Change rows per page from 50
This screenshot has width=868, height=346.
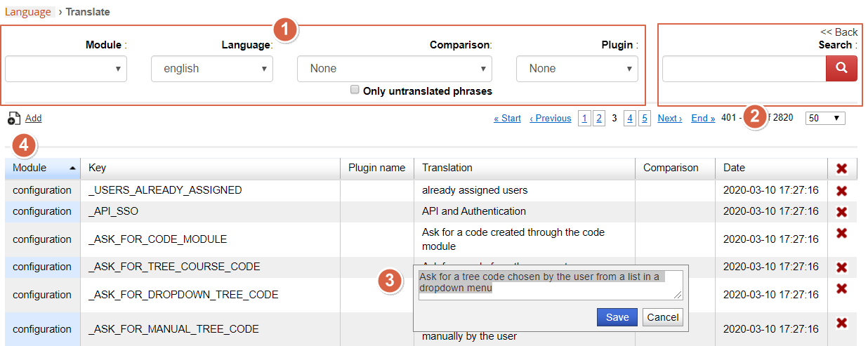(825, 118)
